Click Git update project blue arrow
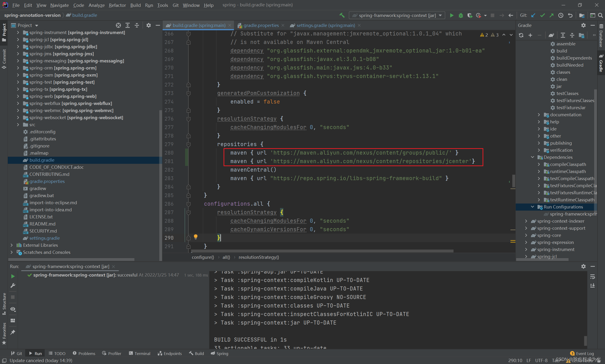 click(x=533, y=15)
